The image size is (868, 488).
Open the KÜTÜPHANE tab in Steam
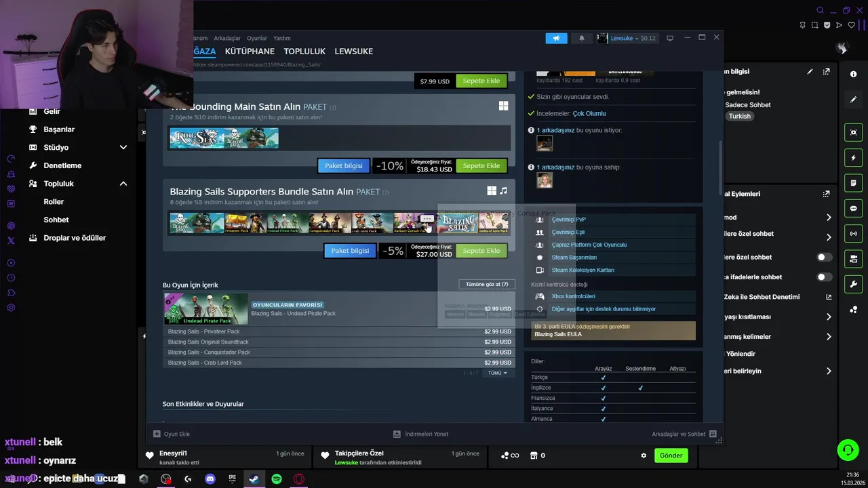pos(250,52)
